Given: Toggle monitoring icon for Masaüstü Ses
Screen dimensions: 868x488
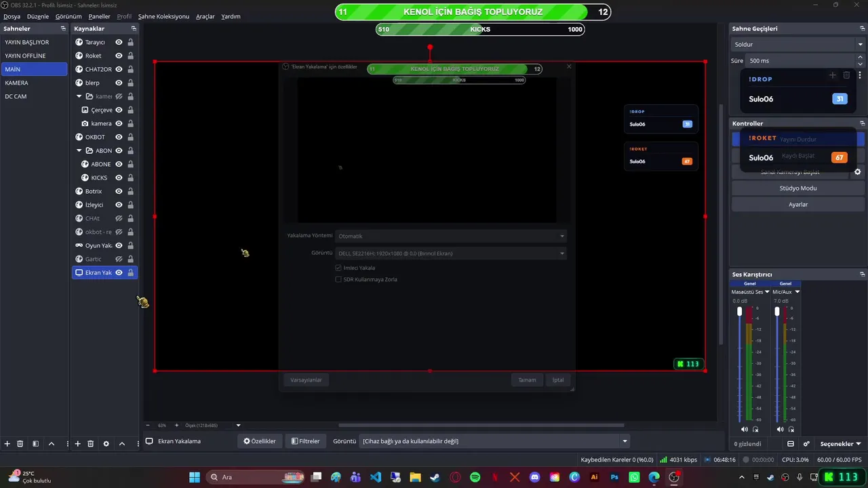Looking at the screenshot, I should [755, 429].
